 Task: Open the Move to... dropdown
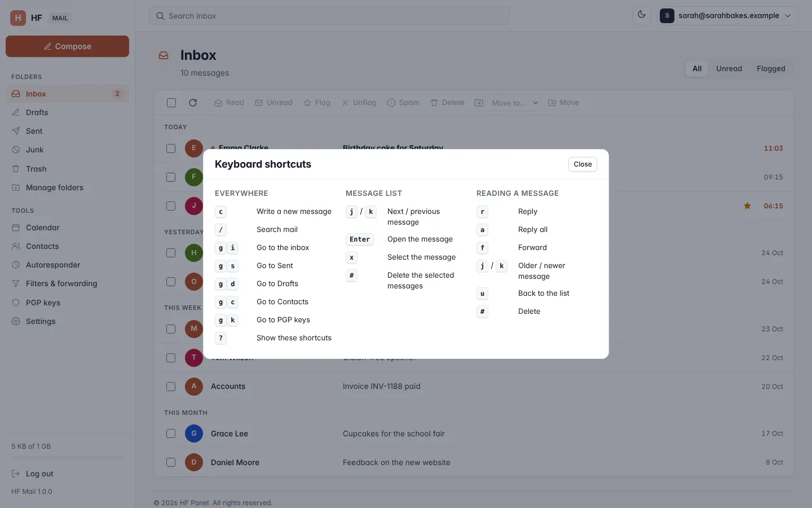pyautogui.click(x=514, y=103)
